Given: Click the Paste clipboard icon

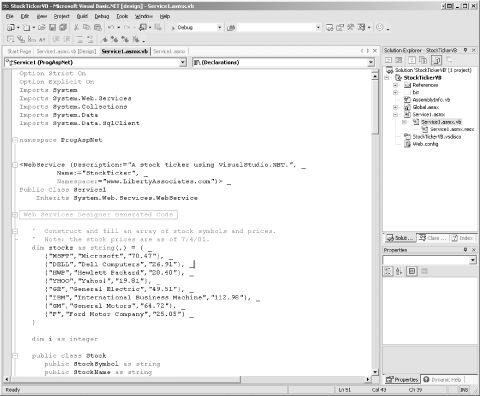Looking at the screenshot, I should click(98, 27).
